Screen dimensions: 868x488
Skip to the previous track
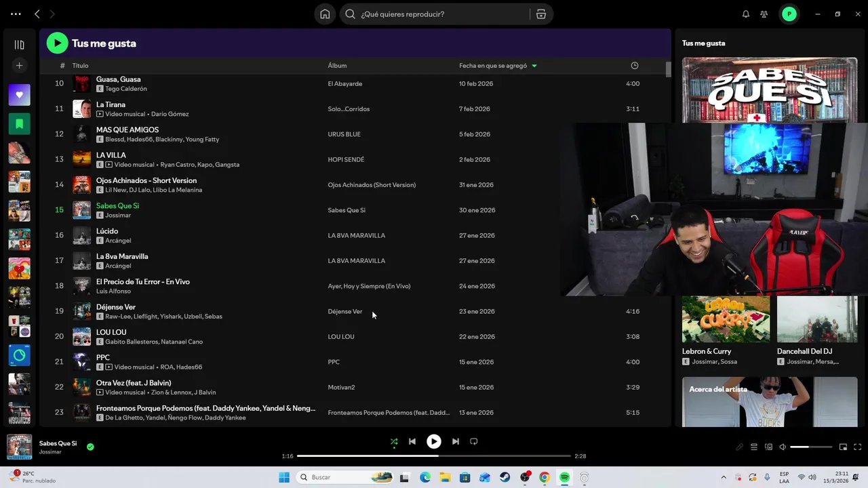[412, 441]
